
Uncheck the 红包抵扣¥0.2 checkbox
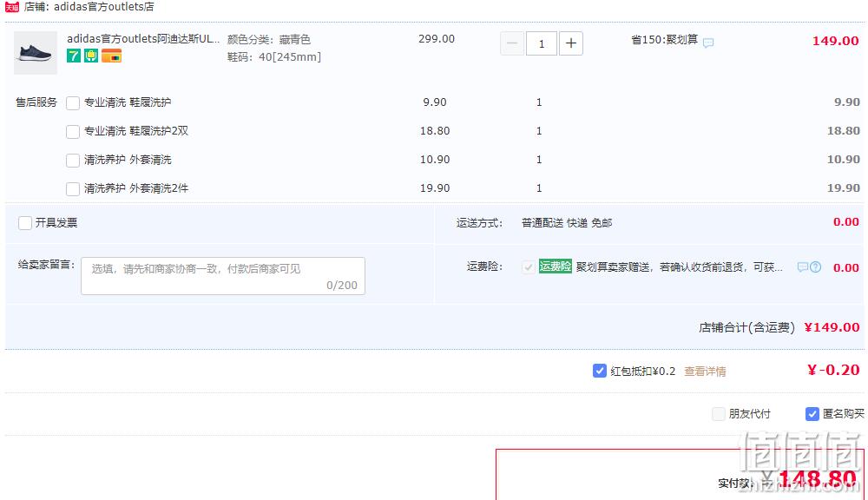[x=600, y=371]
